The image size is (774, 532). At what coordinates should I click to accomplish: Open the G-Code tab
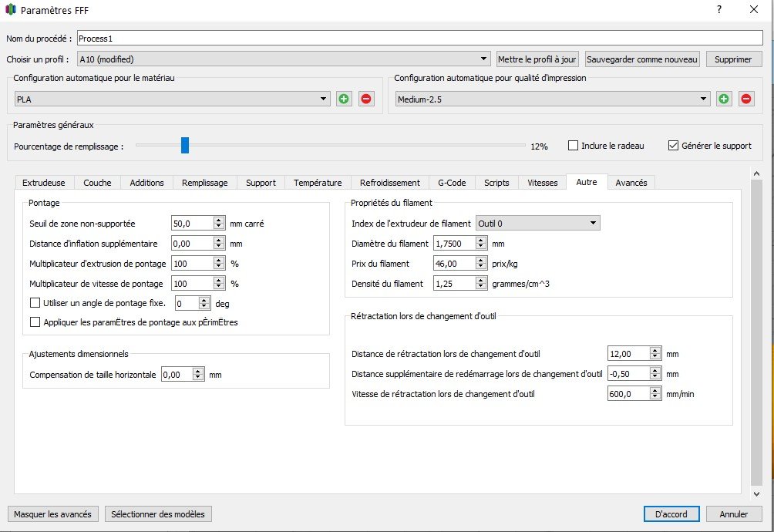tap(451, 183)
